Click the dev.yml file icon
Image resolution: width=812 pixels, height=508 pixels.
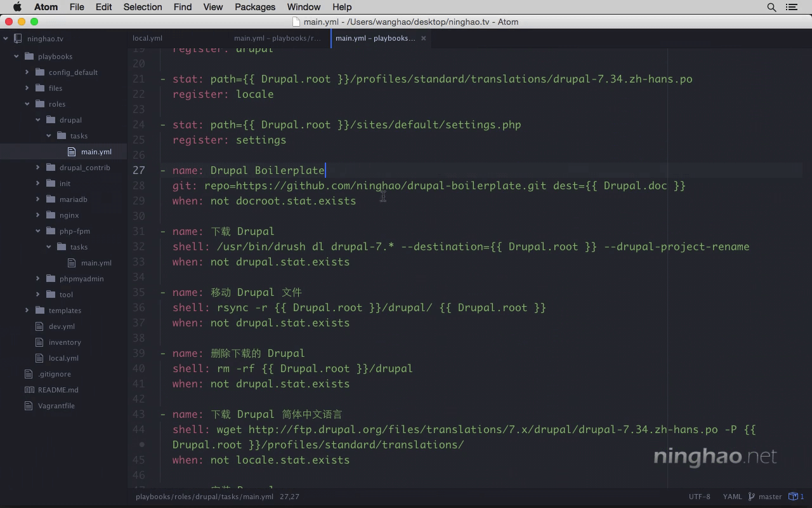coord(39,326)
